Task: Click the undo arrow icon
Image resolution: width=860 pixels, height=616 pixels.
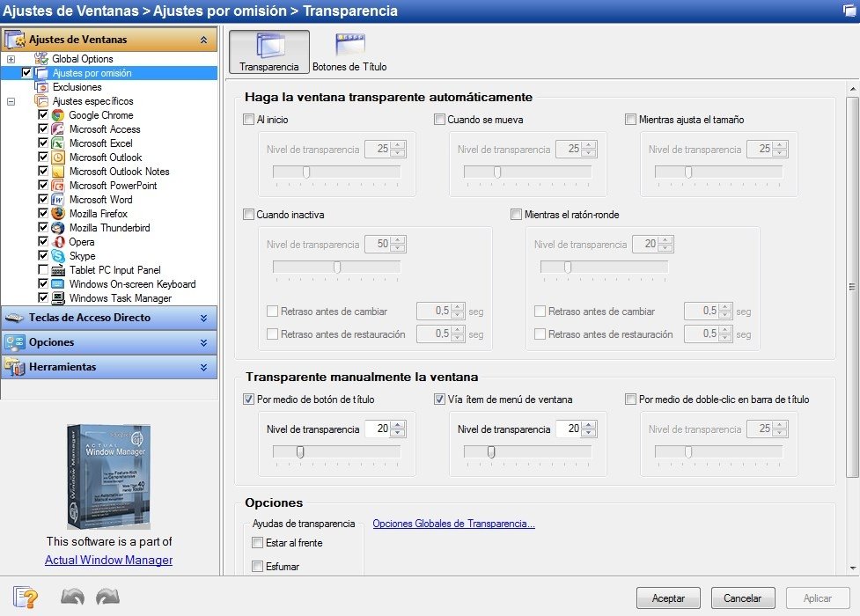Action: [x=73, y=596]
